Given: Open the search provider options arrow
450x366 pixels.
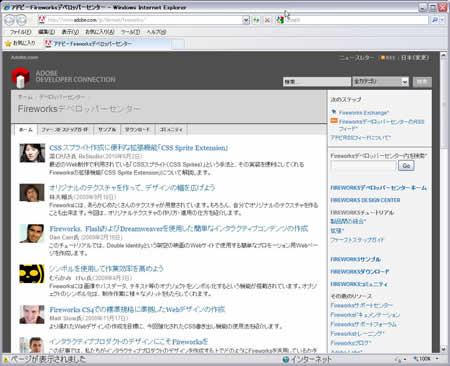Looking at the screenshot, I should 442,20.
